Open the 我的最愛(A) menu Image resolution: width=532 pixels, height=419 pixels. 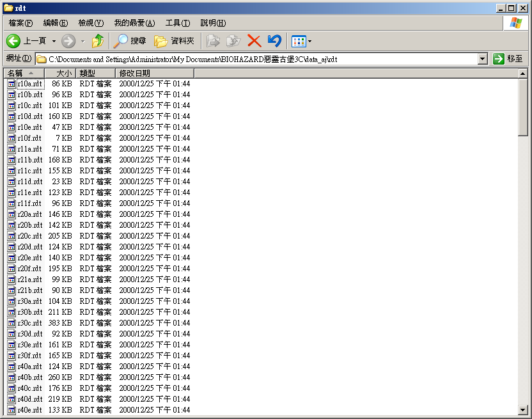pyautogui.click(x=135, y=23)
